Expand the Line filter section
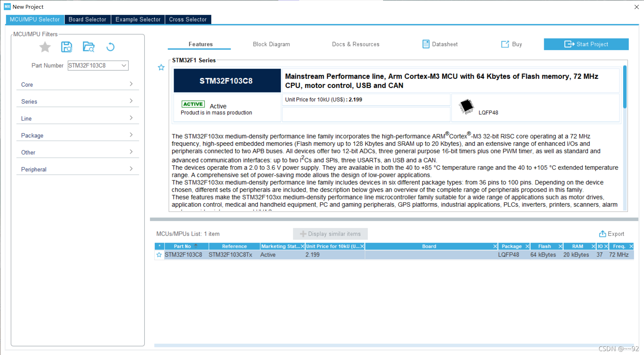 [78, 118]
